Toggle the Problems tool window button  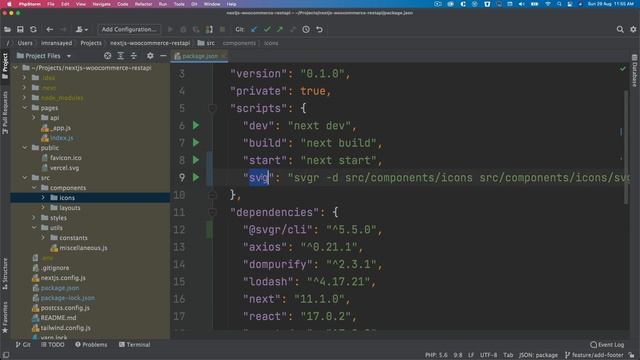click(91, 344)
